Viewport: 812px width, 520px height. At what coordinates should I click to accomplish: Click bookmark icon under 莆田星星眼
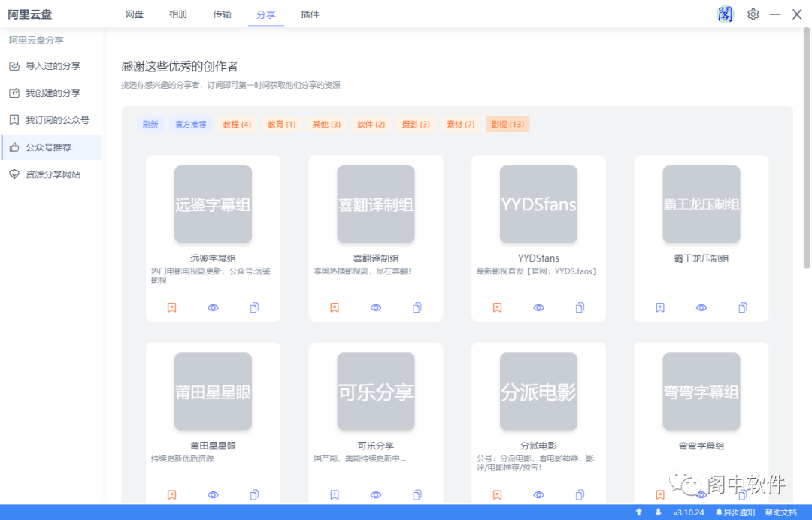pos(172,494)
